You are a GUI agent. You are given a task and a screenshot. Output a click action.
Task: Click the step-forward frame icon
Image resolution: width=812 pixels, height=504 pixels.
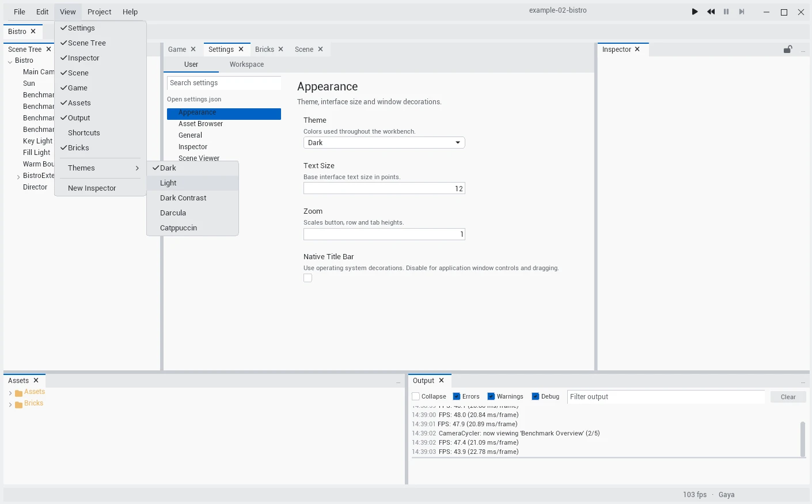[742, 12]
